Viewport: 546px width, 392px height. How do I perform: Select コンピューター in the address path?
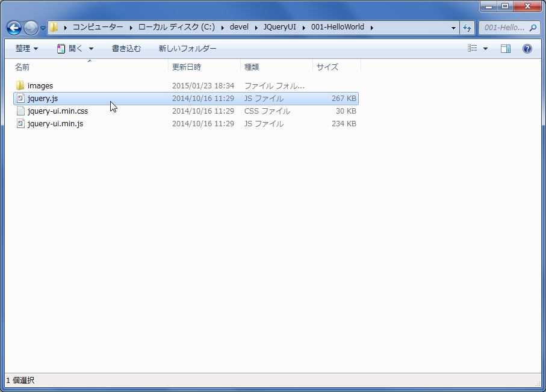(98, 27)
